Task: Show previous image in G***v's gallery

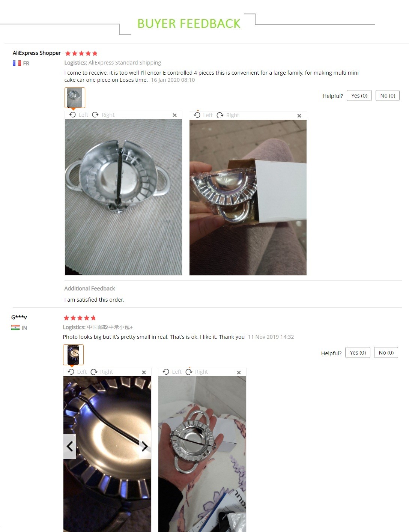Action: 69,446
